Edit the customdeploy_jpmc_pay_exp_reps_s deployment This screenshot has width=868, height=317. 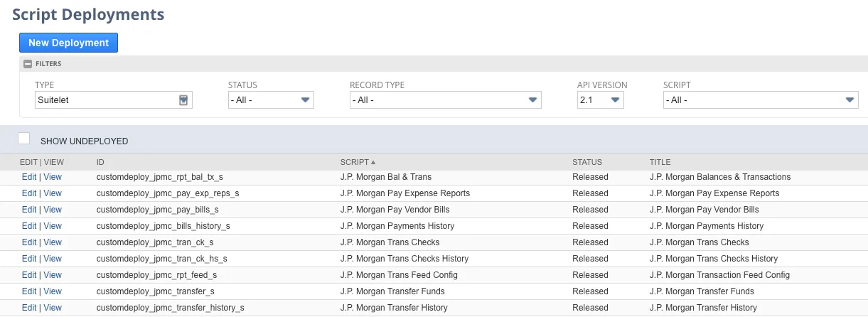coord(29,193)
